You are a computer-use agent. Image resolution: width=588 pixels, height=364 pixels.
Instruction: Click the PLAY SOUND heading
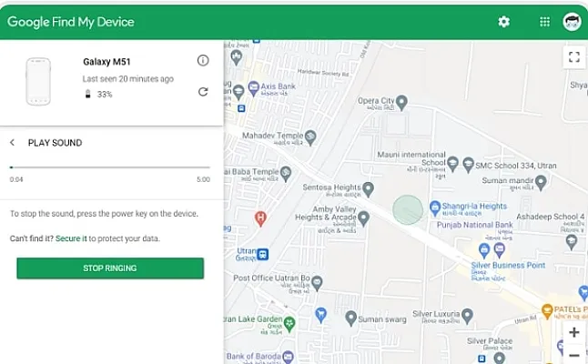tap(56, 143)
